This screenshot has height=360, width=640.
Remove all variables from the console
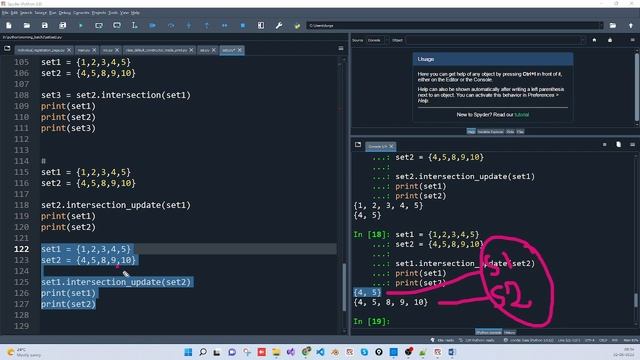[x=618, y=144]
